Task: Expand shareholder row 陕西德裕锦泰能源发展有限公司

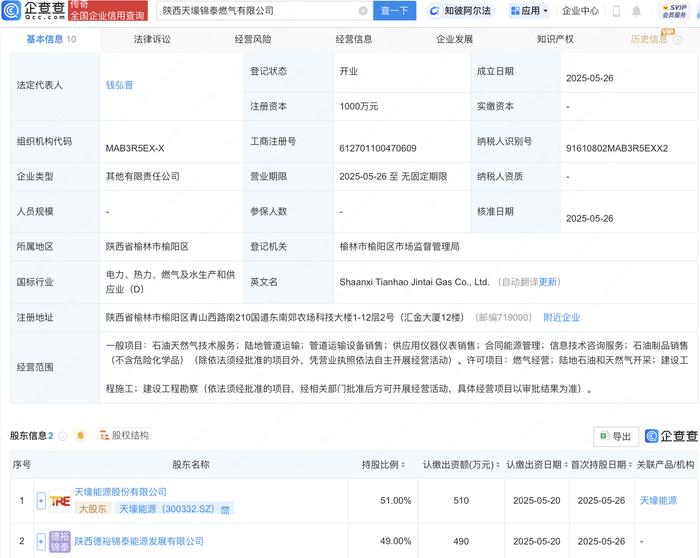Action: point(41,541)
